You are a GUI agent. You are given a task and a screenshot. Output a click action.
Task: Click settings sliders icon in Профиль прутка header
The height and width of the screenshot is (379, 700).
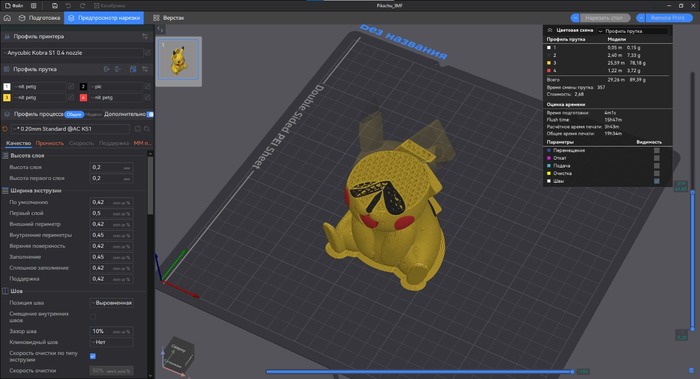145,69
